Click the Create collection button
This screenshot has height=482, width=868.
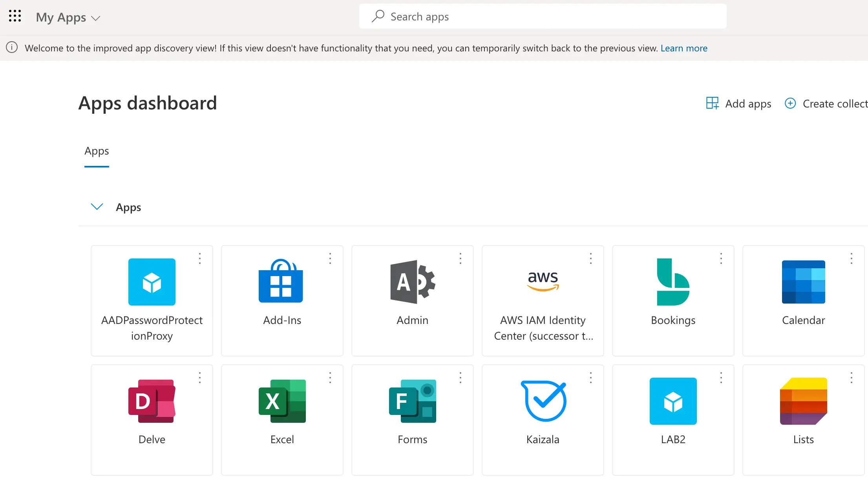[x=826, y=104]
